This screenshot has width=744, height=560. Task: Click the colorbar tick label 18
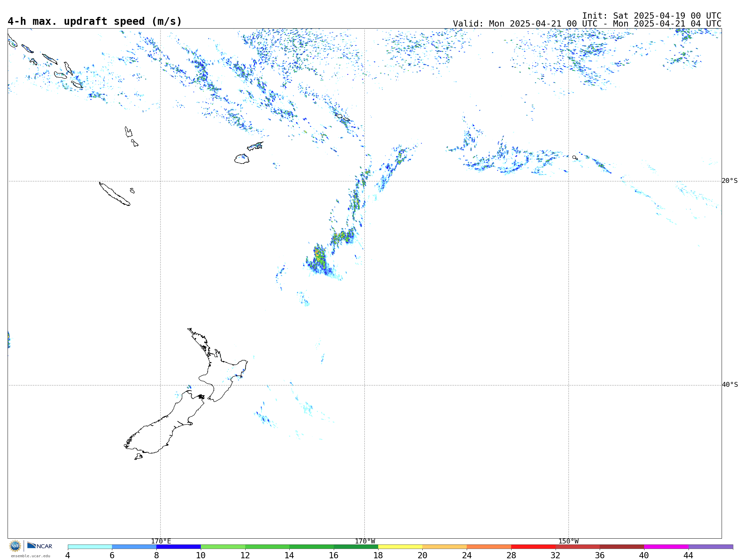(x=378, y=556)
